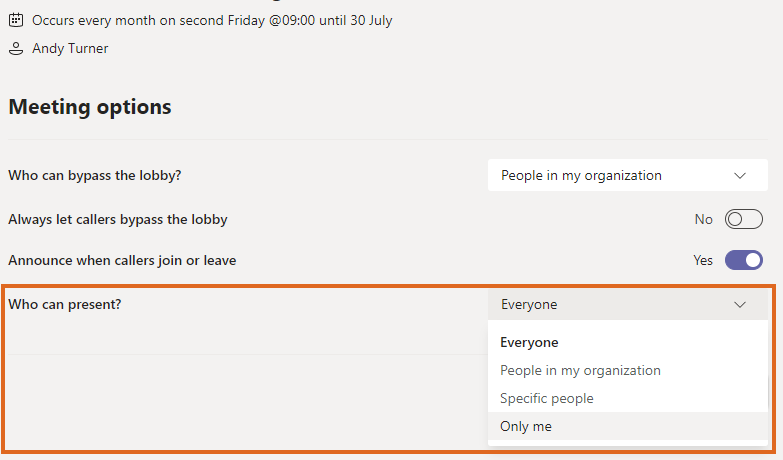Click the organizer person icon

pyautogui.click(x=16, y=47)
